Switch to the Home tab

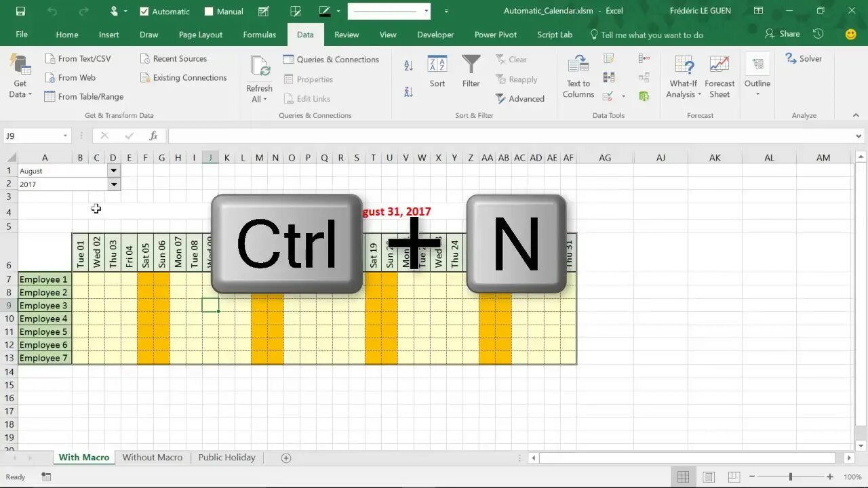click(x=67, y=35)
